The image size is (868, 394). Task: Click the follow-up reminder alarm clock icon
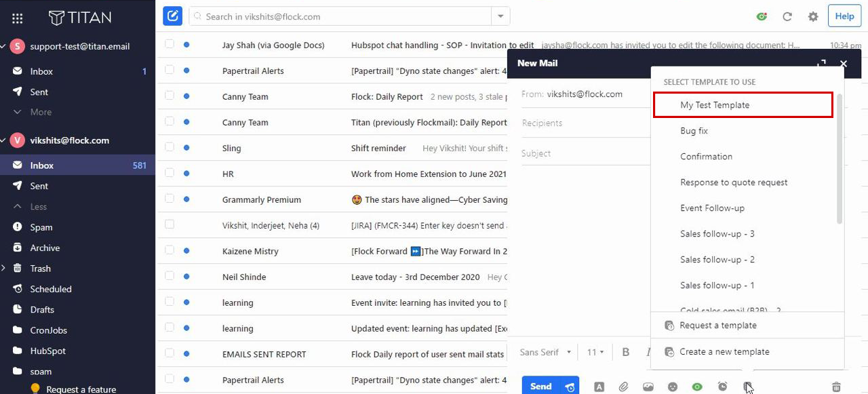pos(722,387)
